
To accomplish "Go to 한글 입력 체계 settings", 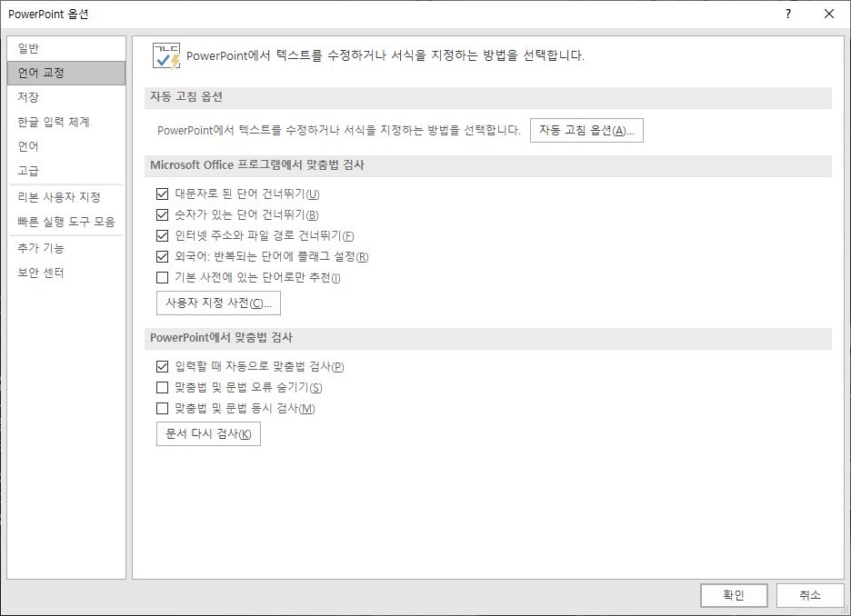I will [66, 122].
